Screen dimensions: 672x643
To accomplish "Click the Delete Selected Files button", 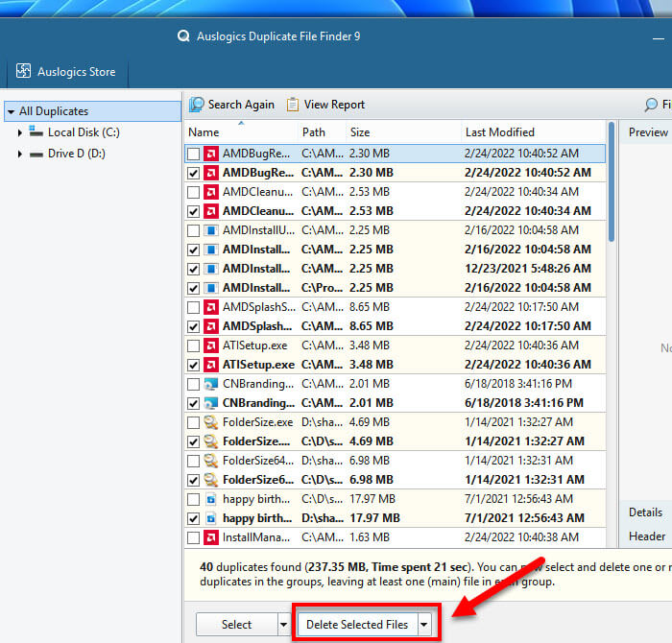I will tap(357, 624).
